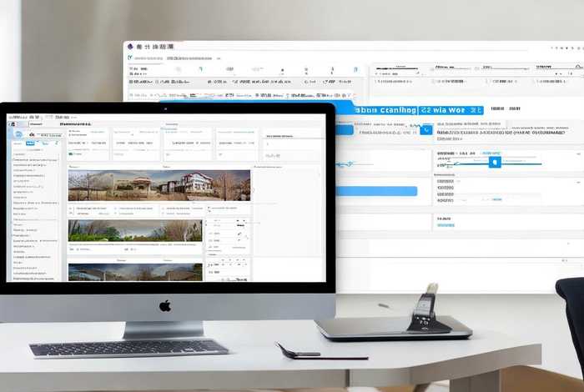Click the blue square icon beside the highlighted text field
The image size is (584, 392).
coord(427,128)
